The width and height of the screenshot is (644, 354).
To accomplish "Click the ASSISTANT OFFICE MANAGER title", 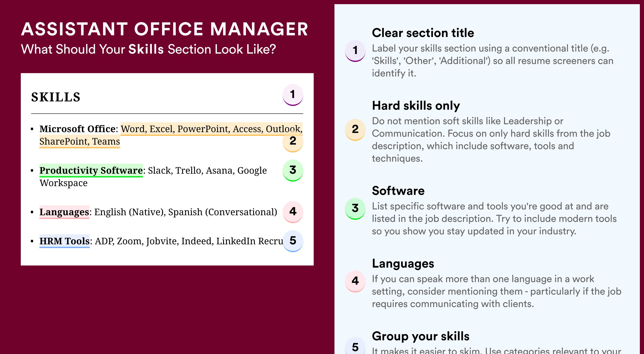I will (165, 29).
